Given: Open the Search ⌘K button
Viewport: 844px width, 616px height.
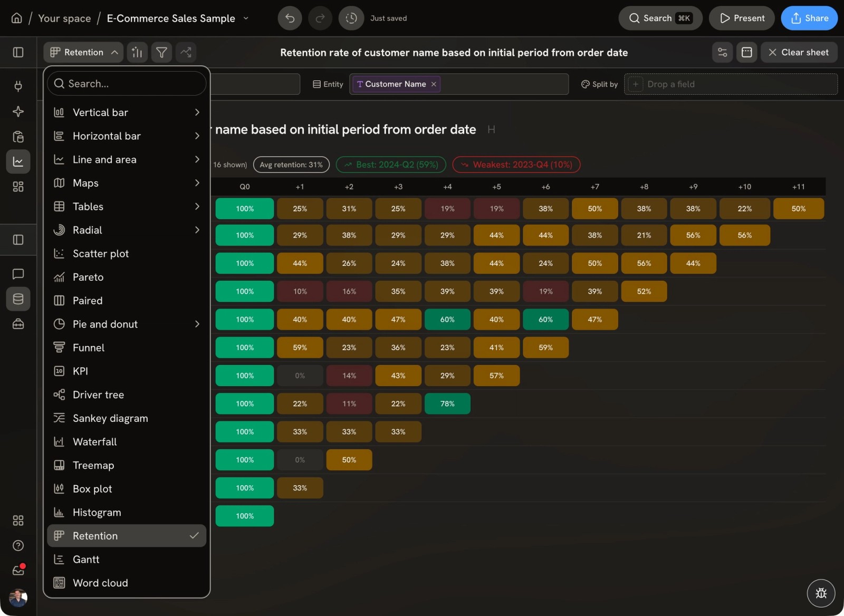Looking at the screenshot, I should (660, 18).
